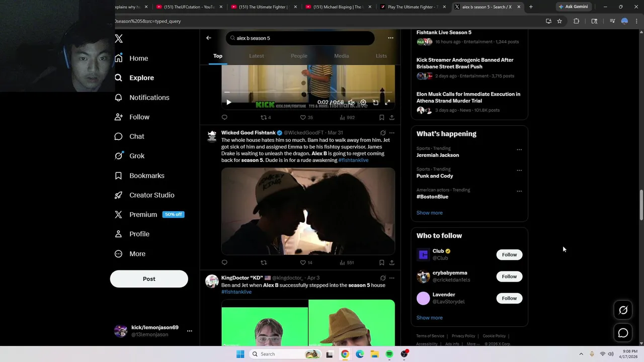This screenshot has height=362, width=644.
Task: Like the video post with 35 likes
Action: point(306,117)
